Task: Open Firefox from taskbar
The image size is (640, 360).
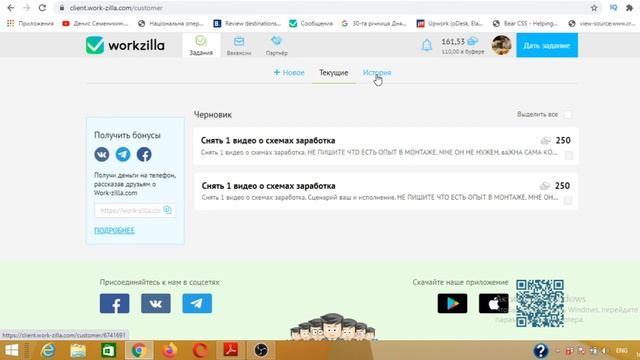Action: tap(170, 350)
